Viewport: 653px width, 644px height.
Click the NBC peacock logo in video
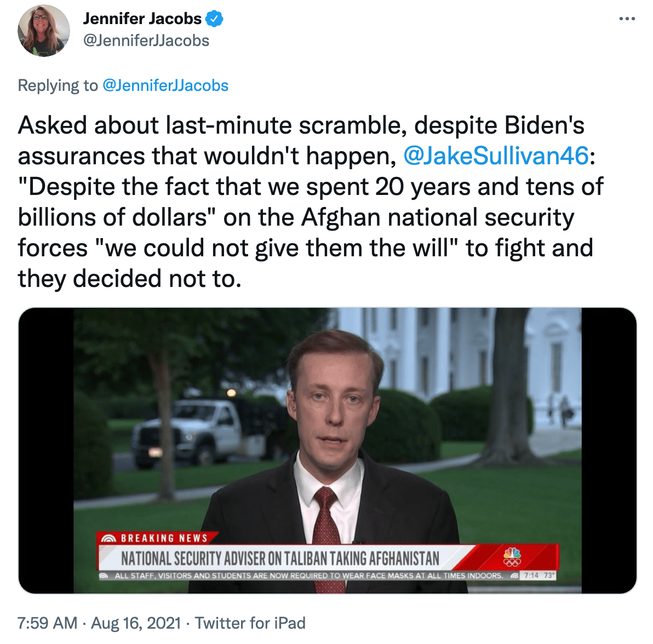pos(512,557)
